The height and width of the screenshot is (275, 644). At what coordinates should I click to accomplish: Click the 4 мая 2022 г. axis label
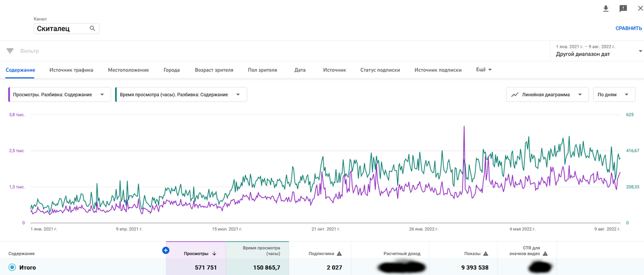(x=523, y=229)
